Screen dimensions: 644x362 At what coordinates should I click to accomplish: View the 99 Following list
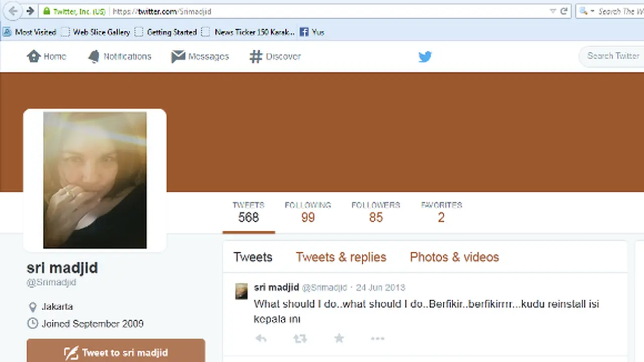pos(308,212)
